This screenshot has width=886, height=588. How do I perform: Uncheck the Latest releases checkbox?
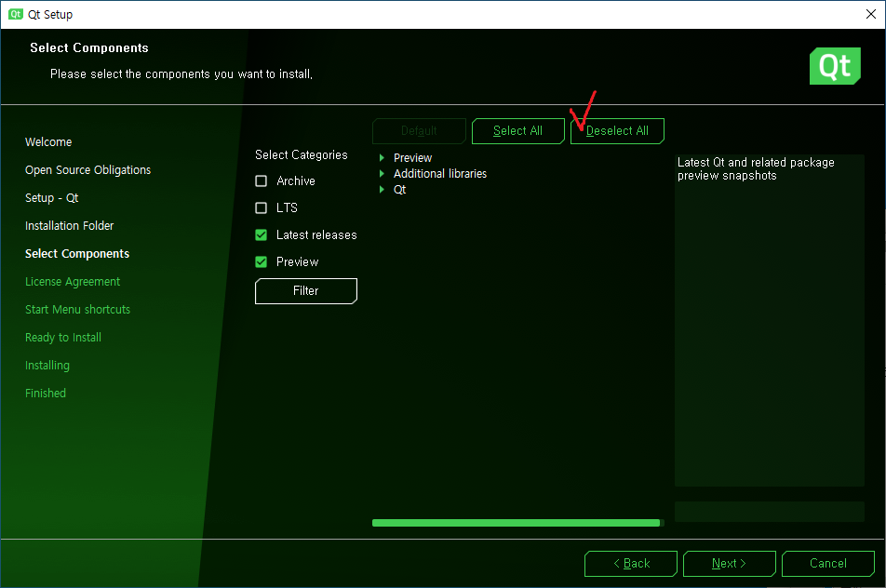(262, 235)
